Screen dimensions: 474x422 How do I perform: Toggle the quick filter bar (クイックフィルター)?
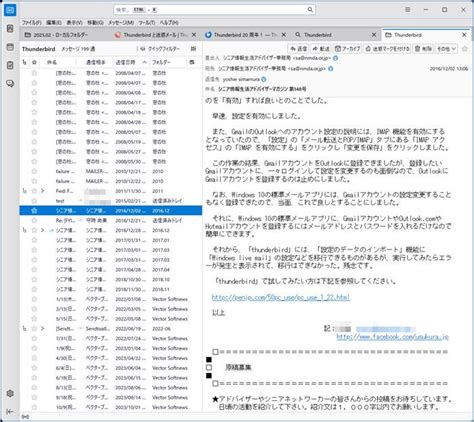160,49
